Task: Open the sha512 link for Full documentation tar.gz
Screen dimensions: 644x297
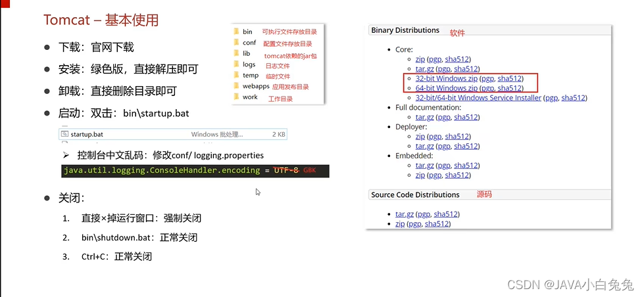Action: click(x=466, y=118)
